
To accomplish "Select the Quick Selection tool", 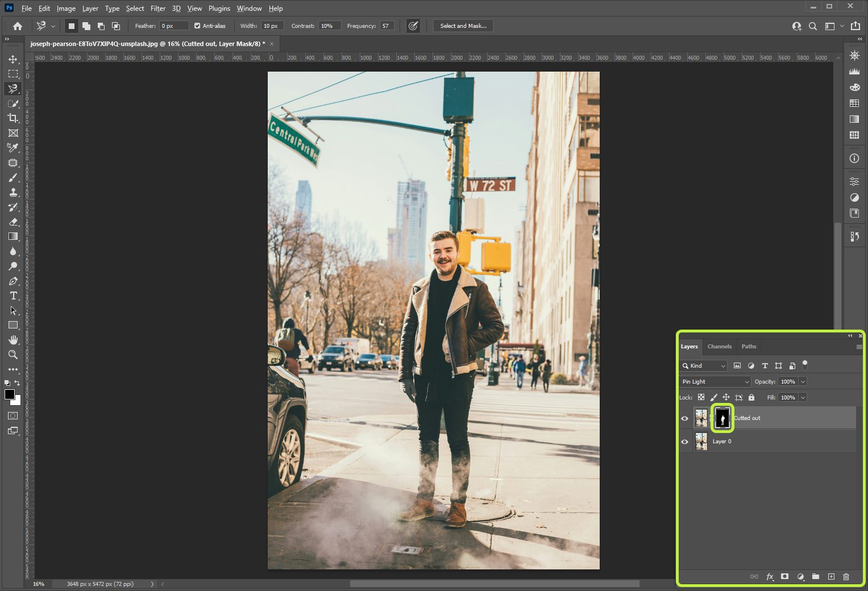I will [13, 103].
